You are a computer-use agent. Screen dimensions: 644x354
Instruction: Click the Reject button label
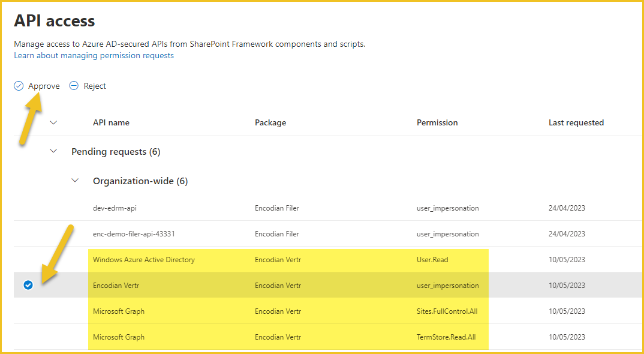(95, 86)
